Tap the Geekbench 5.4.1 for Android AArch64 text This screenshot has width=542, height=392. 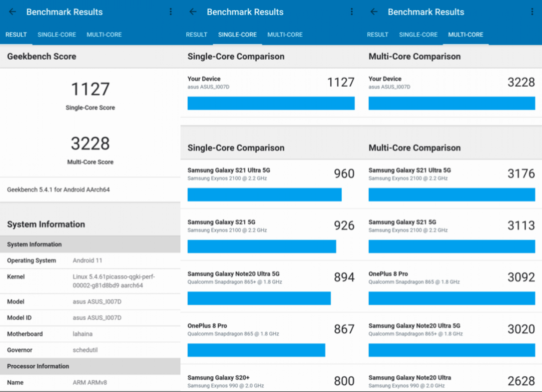click(x=58, y=190)
